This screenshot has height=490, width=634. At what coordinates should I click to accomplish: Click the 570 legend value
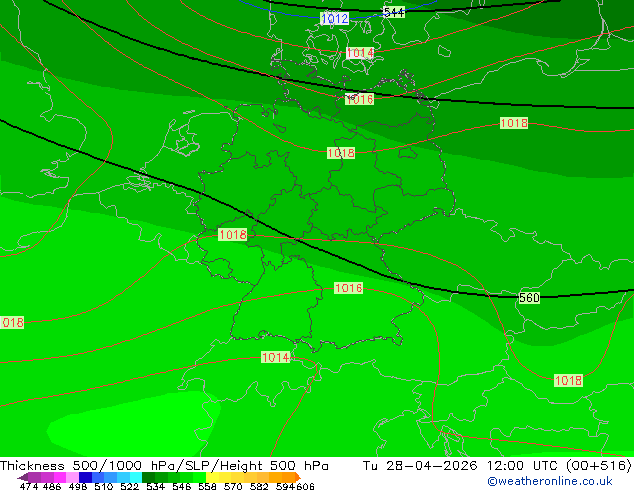coord(233,486)
